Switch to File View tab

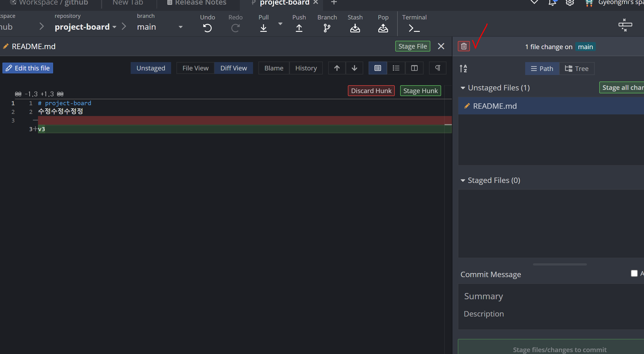pos(195,68)
